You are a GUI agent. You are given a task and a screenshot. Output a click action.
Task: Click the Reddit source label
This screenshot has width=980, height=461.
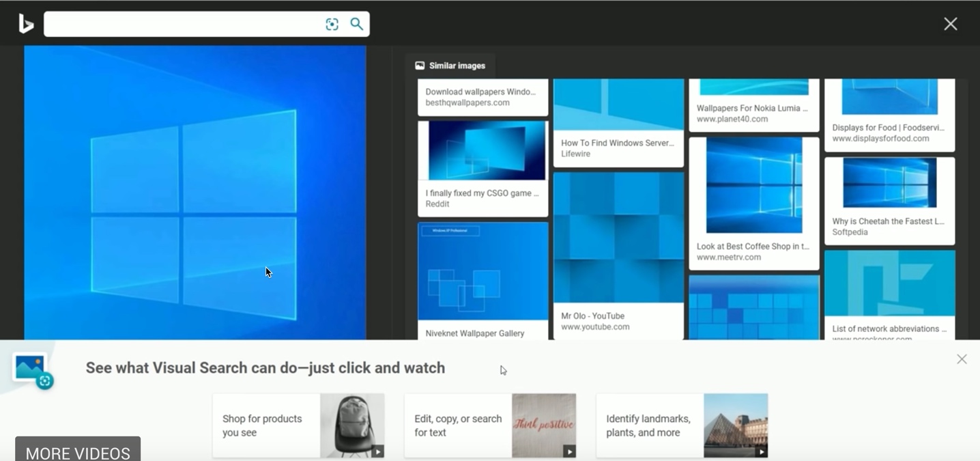437,204
